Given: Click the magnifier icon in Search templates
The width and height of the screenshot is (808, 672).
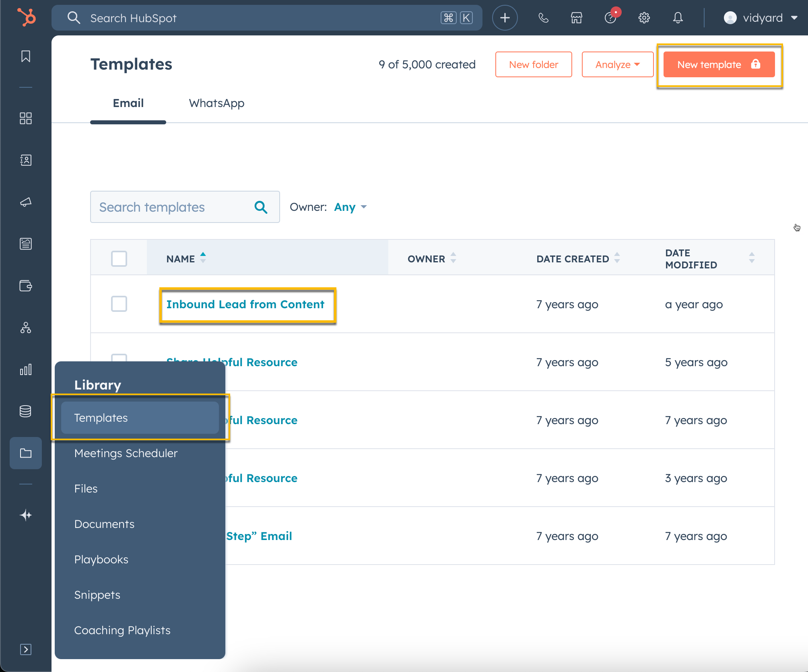Looking at the screenshot, I should click(261, 207).
